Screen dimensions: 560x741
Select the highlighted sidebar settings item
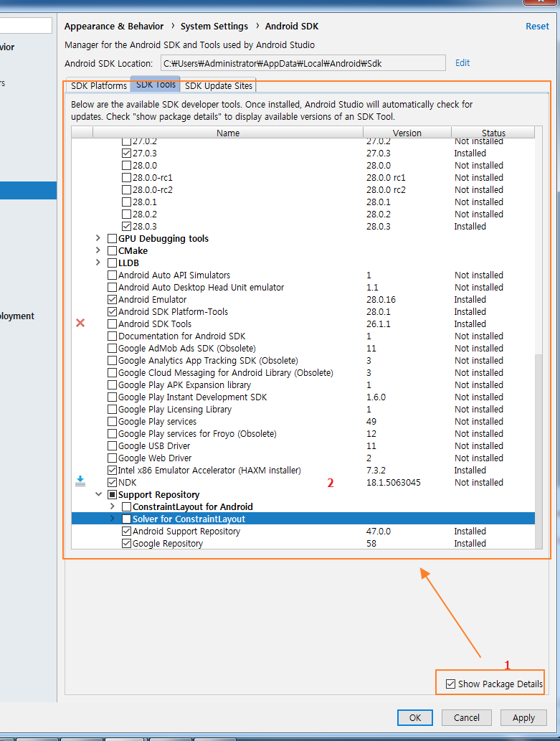pos(29,190)
